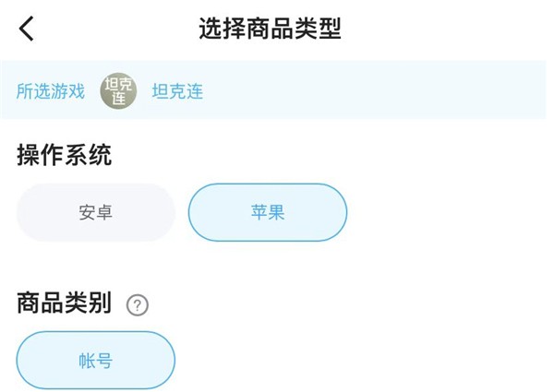The height and width of the screenshot is (392, 554).
Task: Click the 坦克连 game name text
Action: pos(177,90)
